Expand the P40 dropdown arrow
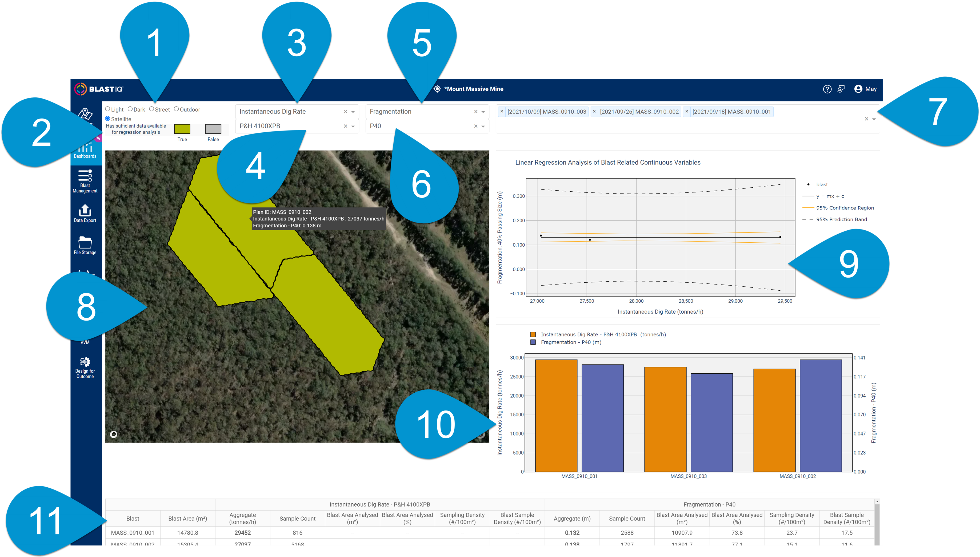 tap(483, 127)
